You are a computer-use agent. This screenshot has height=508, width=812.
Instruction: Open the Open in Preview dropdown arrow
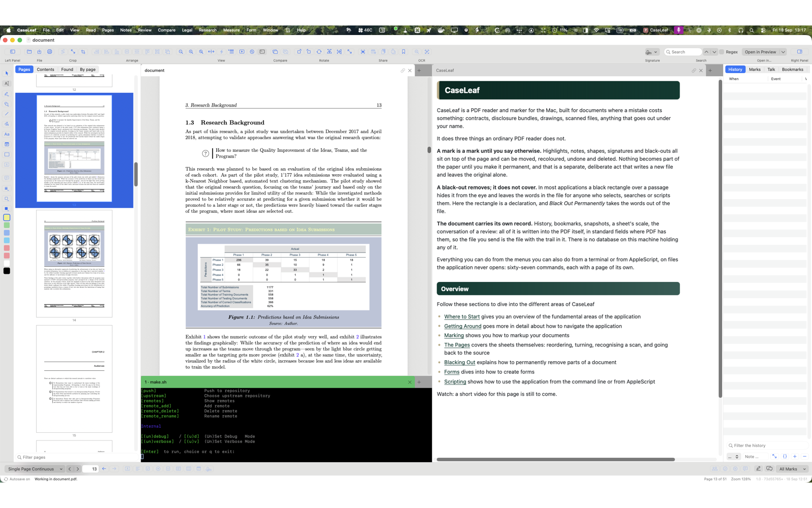point(783,52)
